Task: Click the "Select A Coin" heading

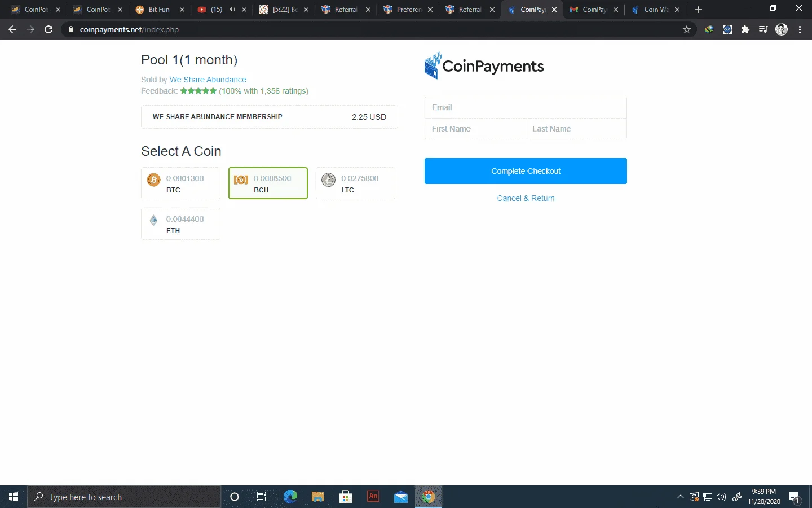Action: click(181, 151)
